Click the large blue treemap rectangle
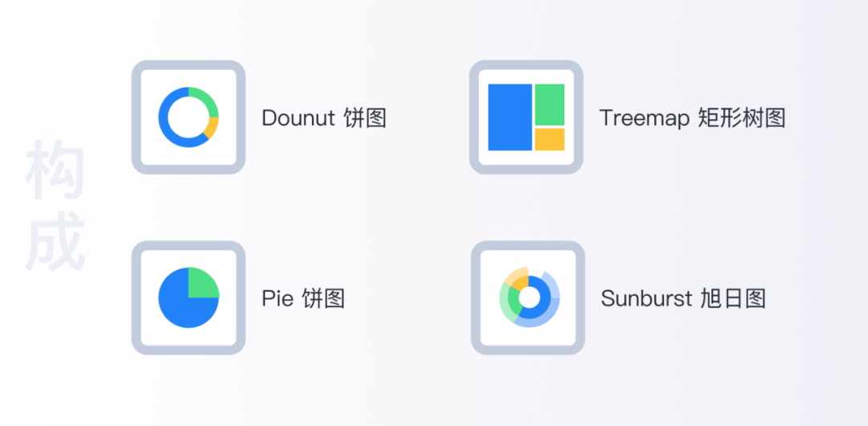 click(x=510, y=117)
